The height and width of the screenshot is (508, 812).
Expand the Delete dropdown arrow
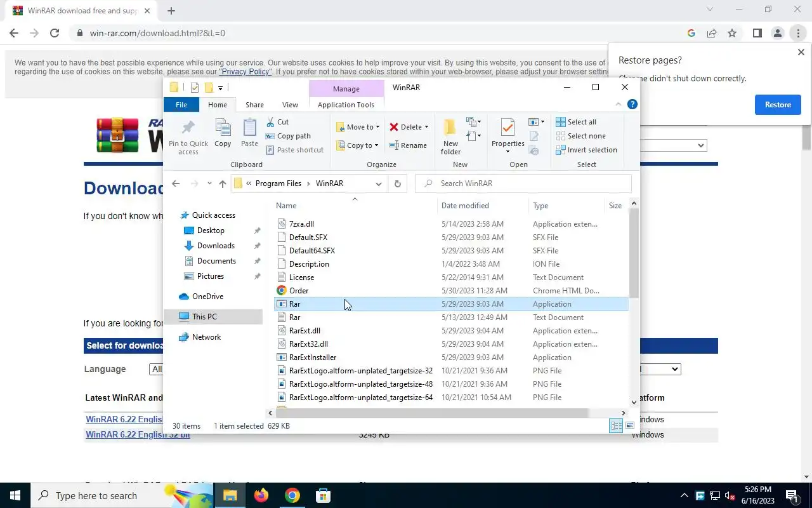pyautogui.click(x=426, y=127)
